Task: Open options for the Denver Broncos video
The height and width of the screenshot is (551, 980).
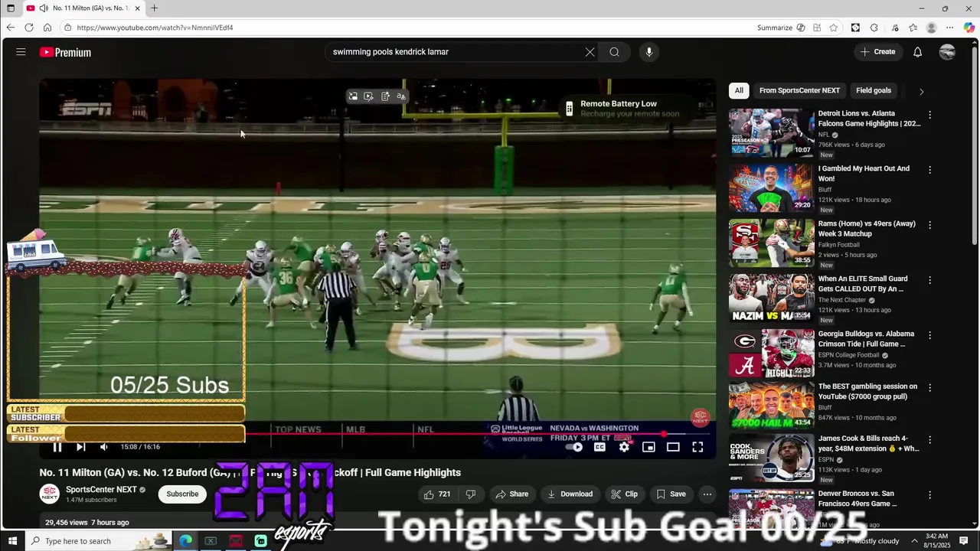Action: [930, 495]
